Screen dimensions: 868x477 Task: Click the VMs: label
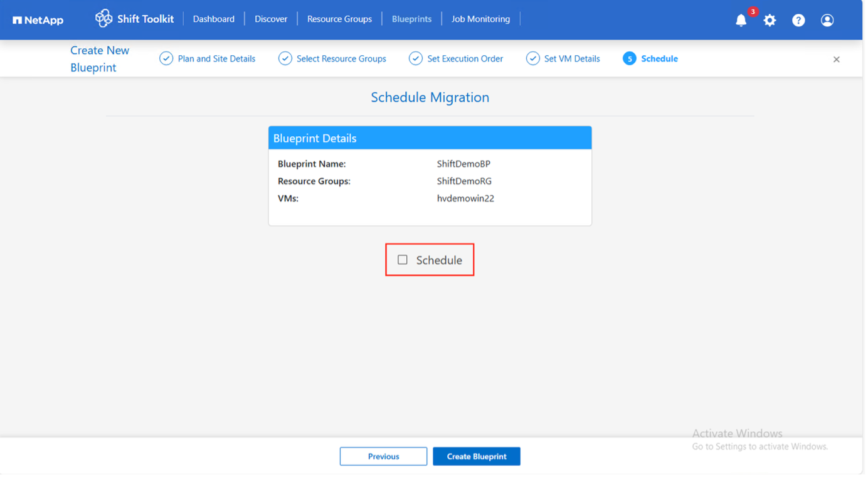(288, 198)
